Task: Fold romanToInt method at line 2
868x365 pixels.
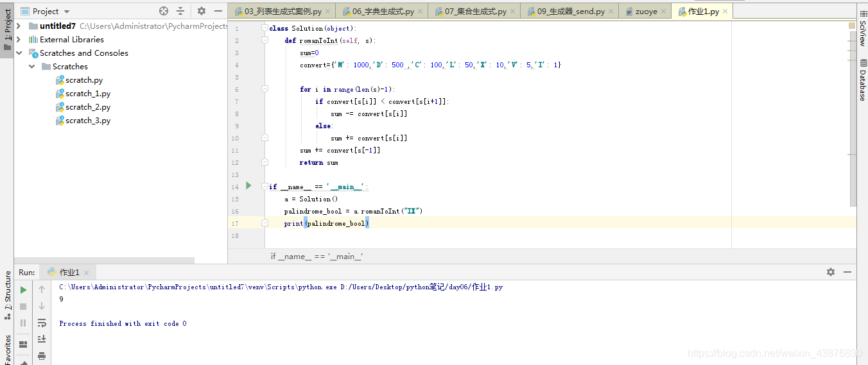Action: [x=265, y=40]
